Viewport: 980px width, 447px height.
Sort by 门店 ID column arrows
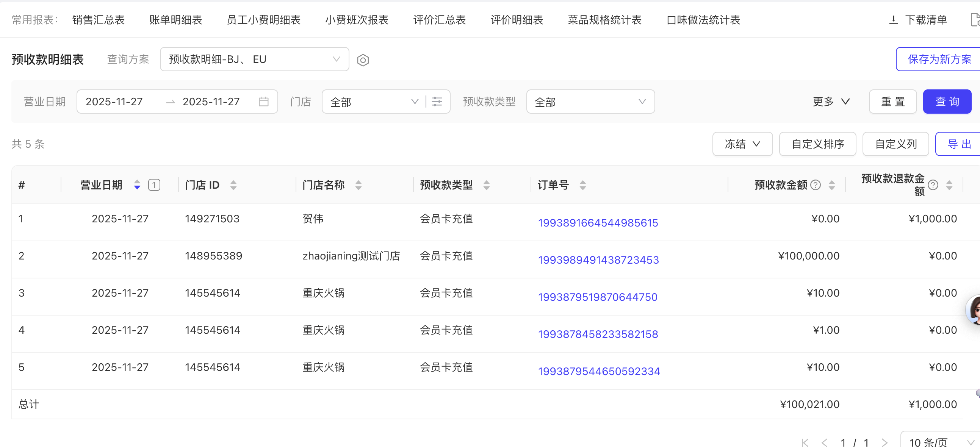[233, 185]
